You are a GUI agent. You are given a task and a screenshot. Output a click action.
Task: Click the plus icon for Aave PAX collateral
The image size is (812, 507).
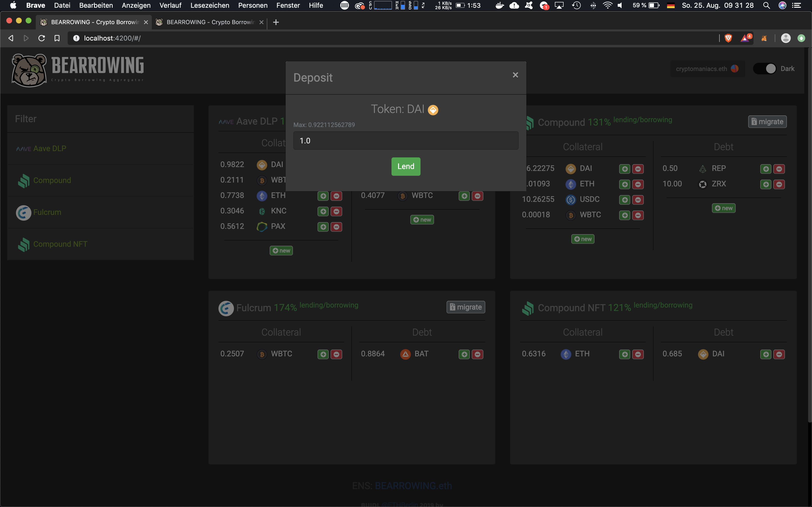(323, 227)
